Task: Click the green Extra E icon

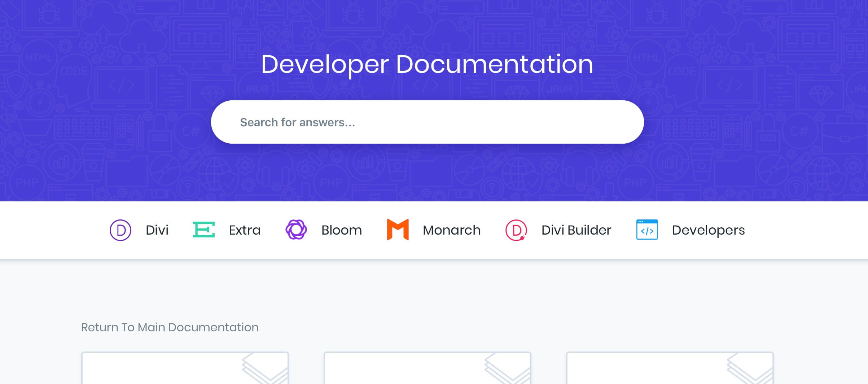Action: (x=204, y=230)
